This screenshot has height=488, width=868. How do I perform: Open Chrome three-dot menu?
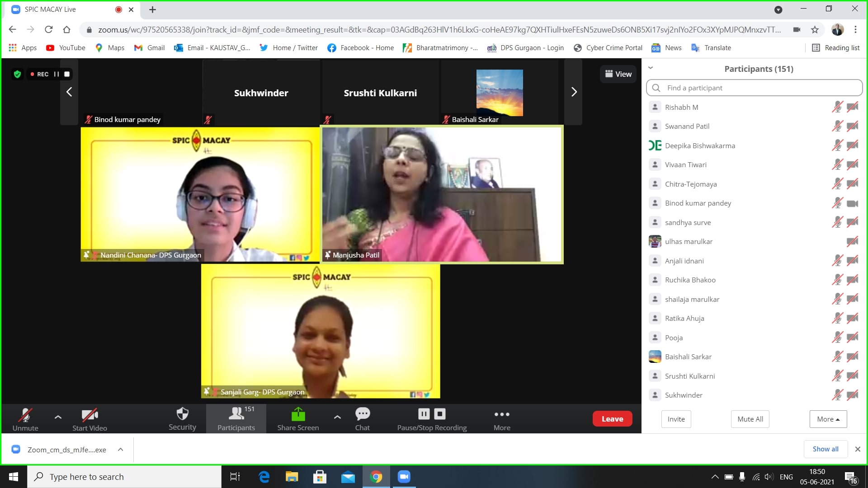coord(855,30)
